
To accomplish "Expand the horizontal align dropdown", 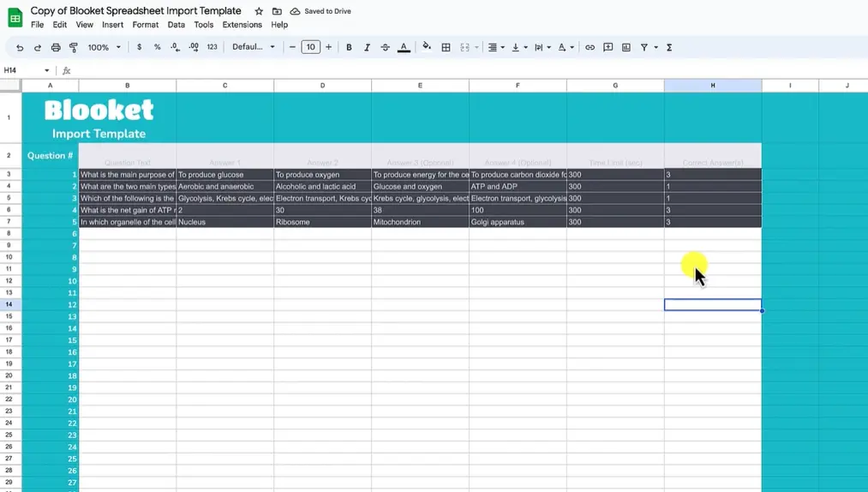I will pos(496,48).
